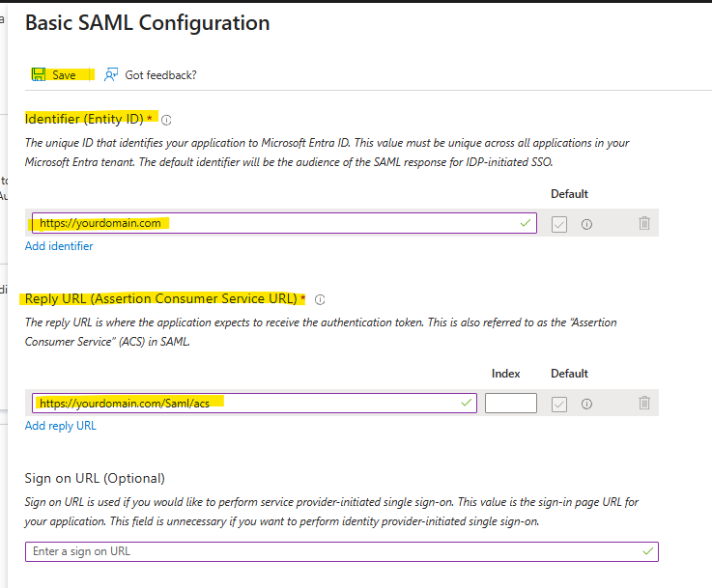Click the green checkmark in sign on URL field

648,551
